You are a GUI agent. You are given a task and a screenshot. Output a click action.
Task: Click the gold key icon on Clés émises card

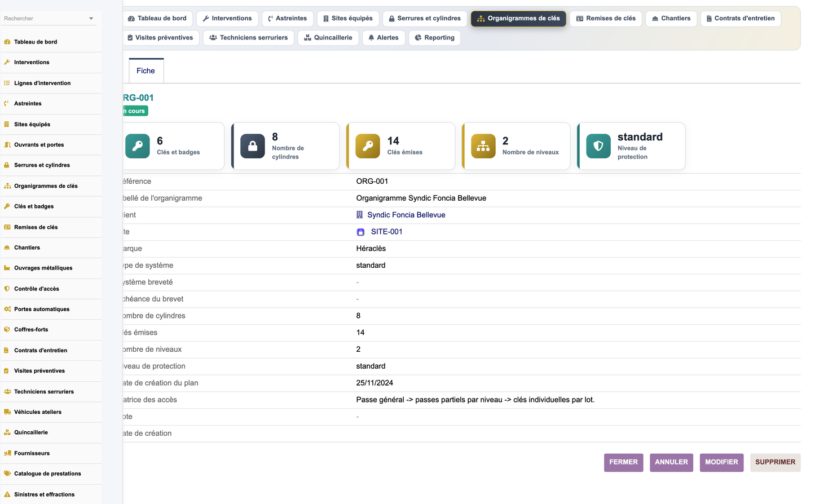point(368,146)
